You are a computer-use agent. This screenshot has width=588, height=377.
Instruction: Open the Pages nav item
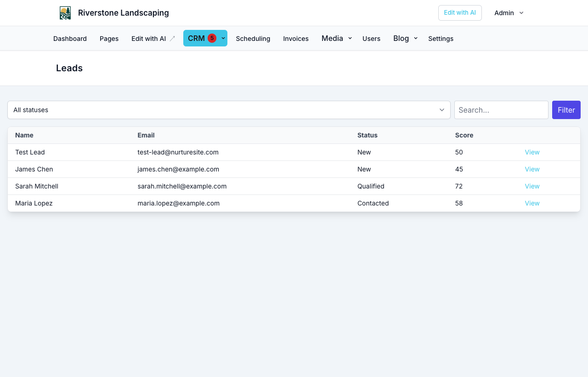[x=109, y=39]
